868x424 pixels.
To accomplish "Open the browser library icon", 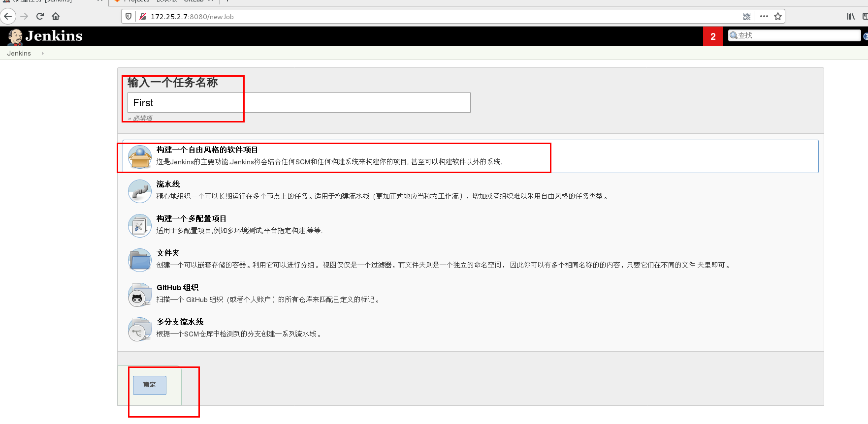I will point(851,16).
